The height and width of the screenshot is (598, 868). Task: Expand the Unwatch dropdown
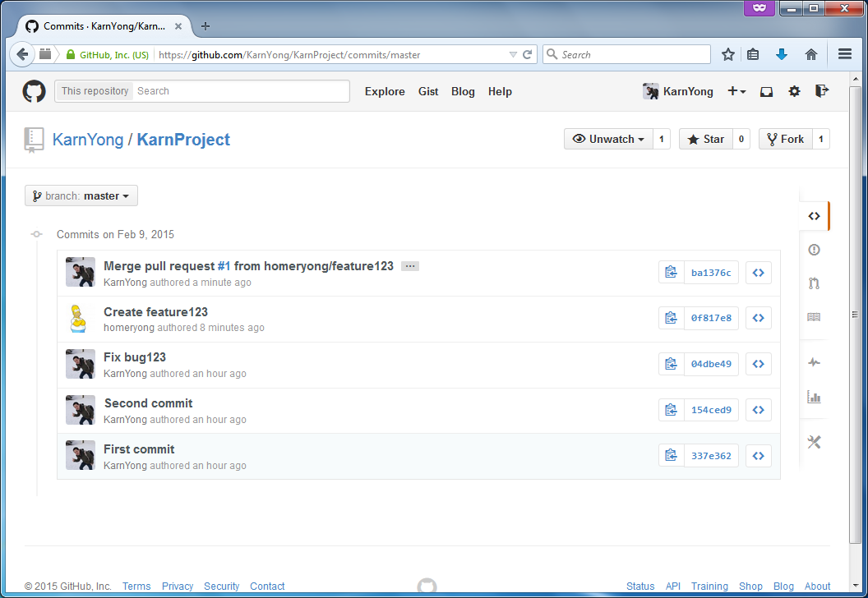[608, 140]
